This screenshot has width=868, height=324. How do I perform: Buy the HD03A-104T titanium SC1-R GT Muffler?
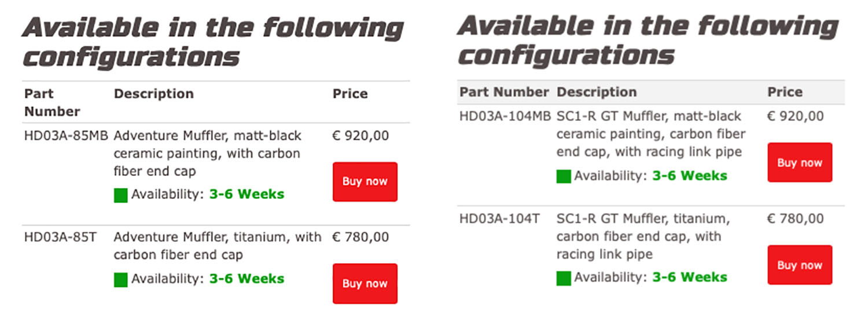click(800, 265)
